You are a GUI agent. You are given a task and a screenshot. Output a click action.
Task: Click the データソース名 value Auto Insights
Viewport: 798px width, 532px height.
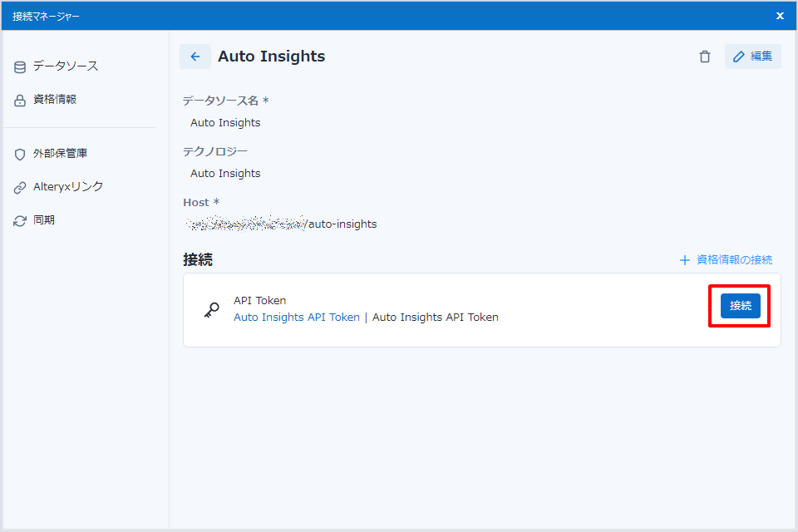tap(225, 122)
